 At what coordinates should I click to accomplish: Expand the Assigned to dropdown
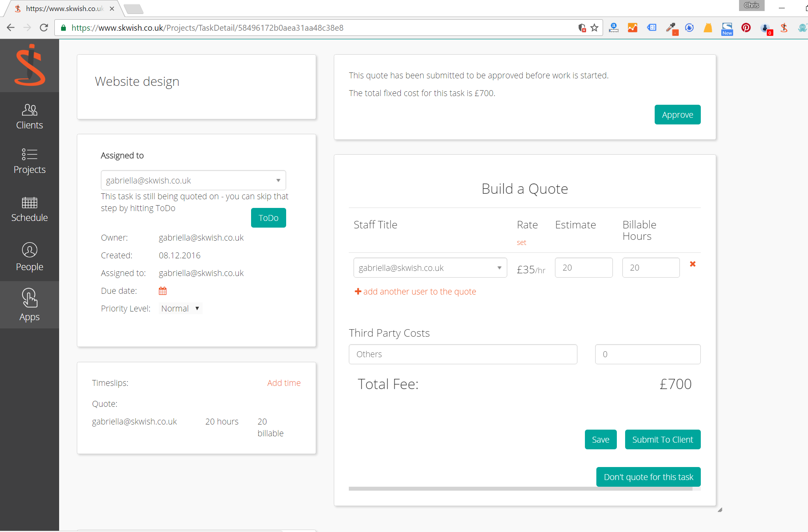tap(193, 180)
